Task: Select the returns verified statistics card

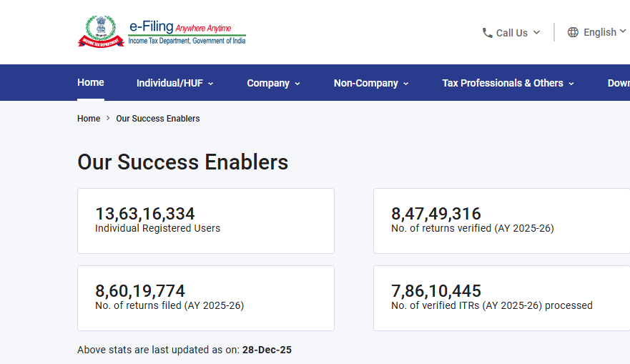Action: pyautogui.click(x=501, y=221)
